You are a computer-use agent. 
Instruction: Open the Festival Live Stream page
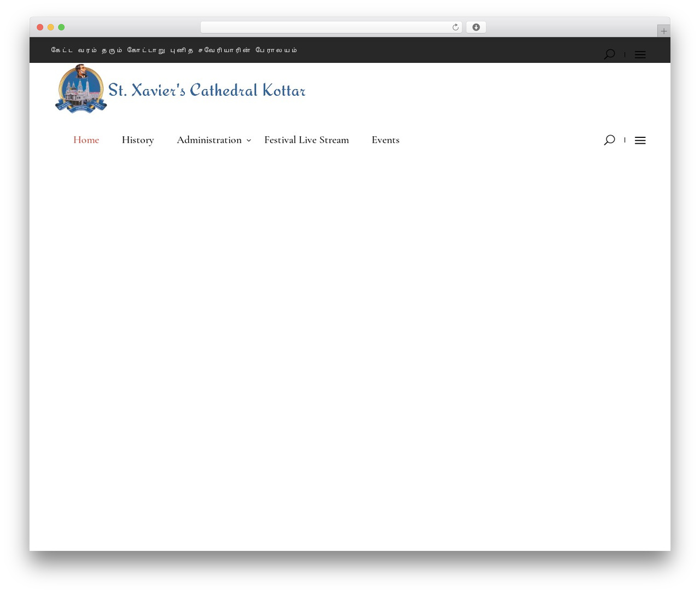[307, 140]
